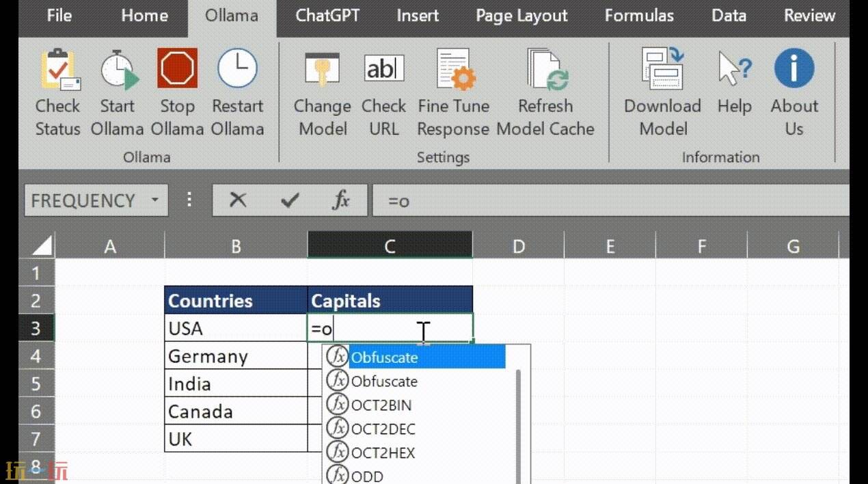Open the Change Model tool

pos(322,68)
